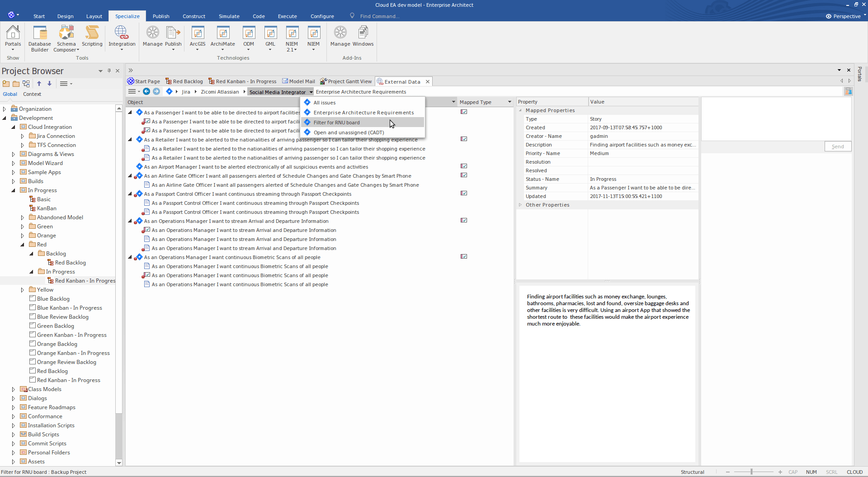The height and width of the screenshot is (477, 868).
Task: Collapse the Mapped Properties group
Action: coord(520,110)
